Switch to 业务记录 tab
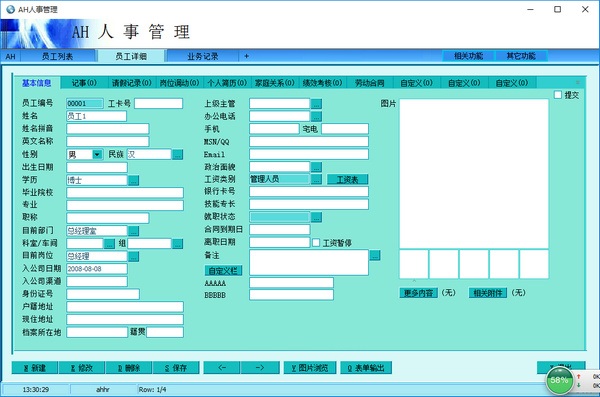 point(202,56)
